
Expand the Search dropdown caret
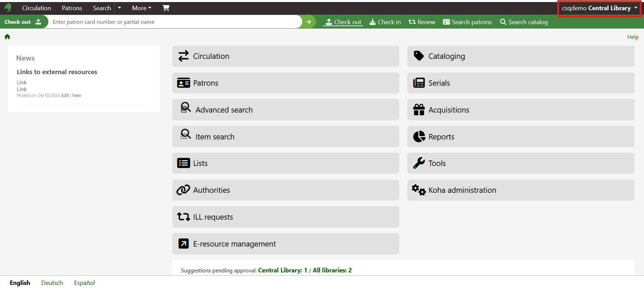(x=119, y=8)
